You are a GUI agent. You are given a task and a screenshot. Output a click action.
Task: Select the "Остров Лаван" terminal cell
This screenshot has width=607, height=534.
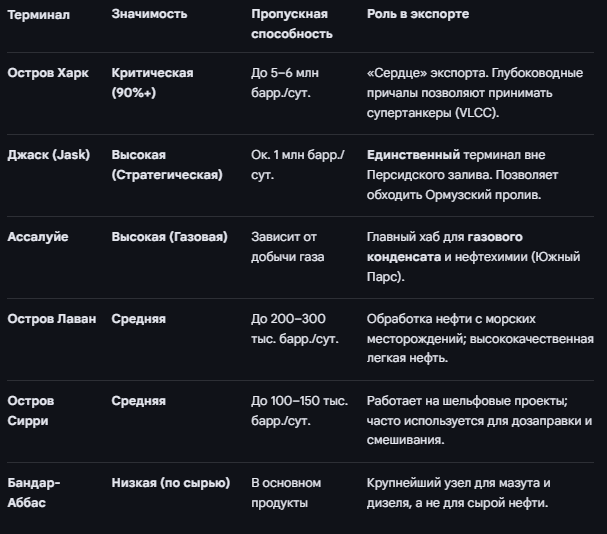[52, 319]
